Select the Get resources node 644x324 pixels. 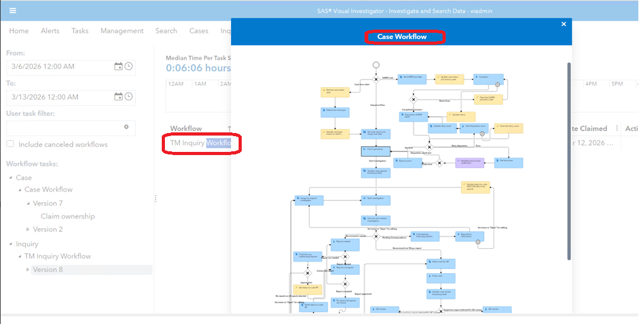509,163
